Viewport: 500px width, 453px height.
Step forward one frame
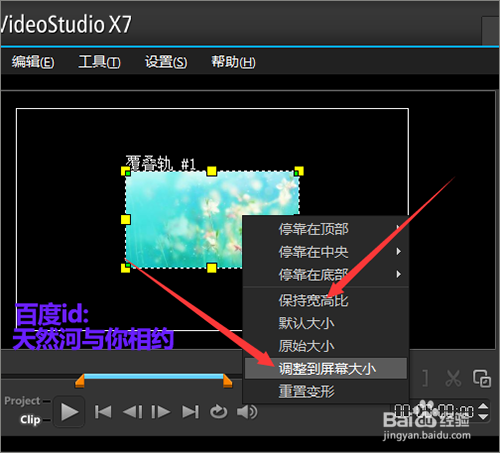pos(161,412)
